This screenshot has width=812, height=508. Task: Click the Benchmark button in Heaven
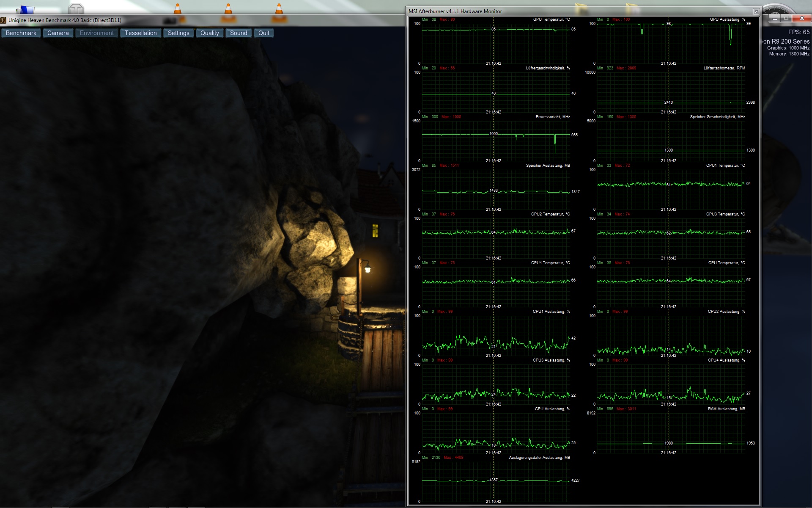(x=21, y=33)
